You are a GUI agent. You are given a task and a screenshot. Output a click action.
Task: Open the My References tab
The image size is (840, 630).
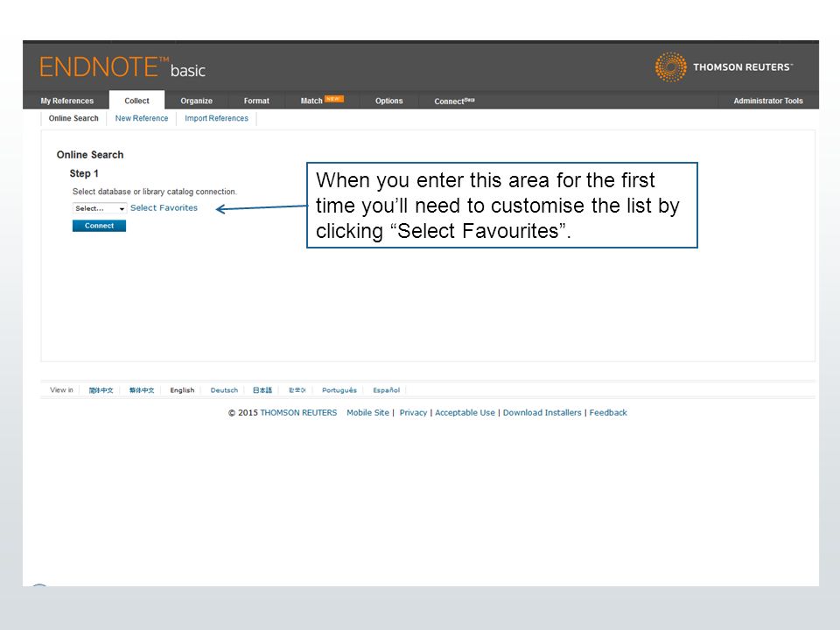coord(67,101)
